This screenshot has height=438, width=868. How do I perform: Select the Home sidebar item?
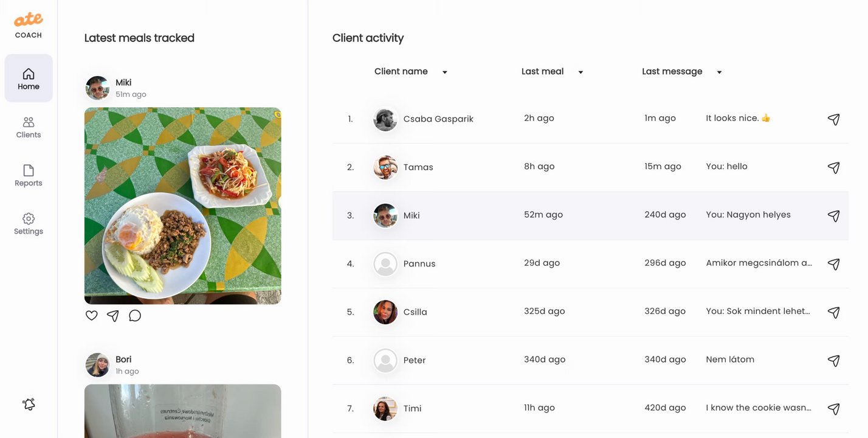[29, 78]
